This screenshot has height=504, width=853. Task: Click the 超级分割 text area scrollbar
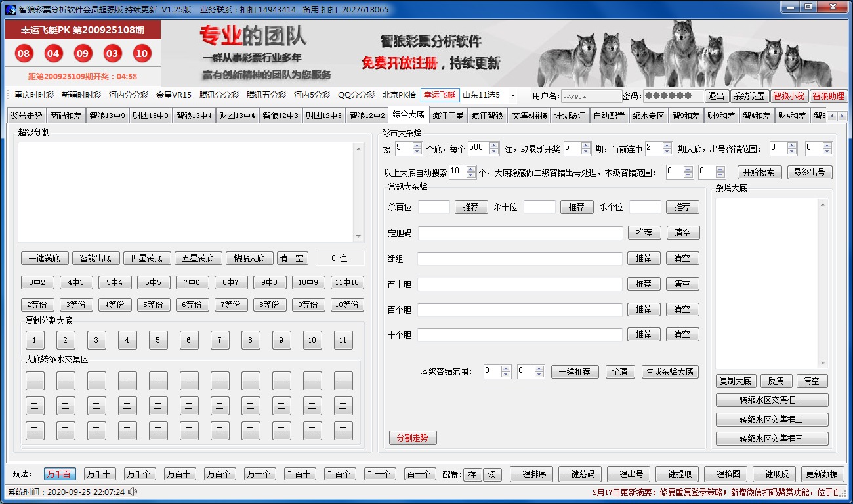coord(358,193)
